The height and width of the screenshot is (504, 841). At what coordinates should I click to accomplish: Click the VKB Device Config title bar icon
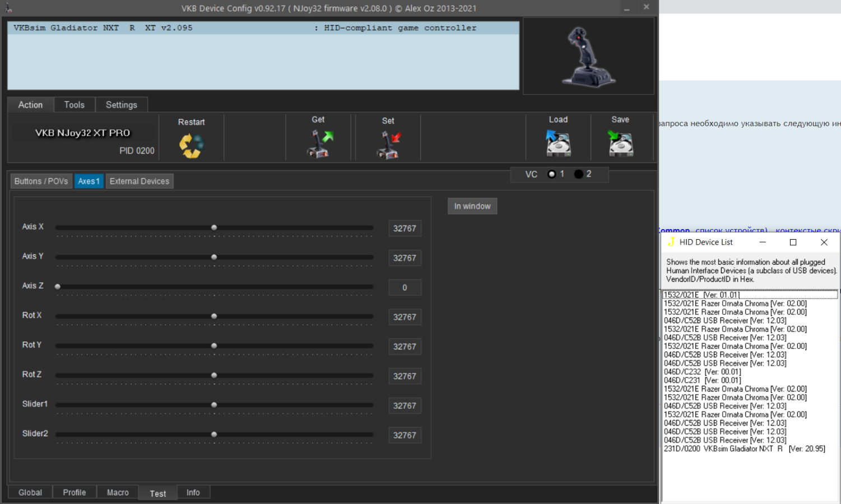point(8,8)
